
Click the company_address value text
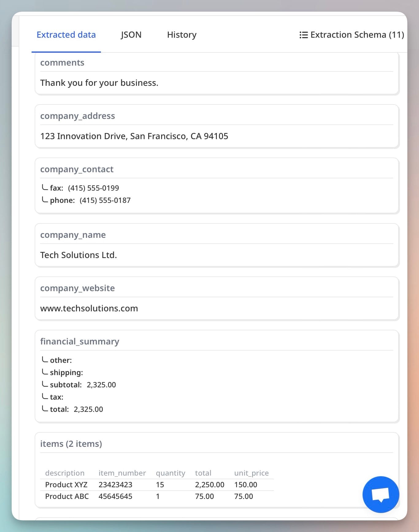[x=134, y=136]
